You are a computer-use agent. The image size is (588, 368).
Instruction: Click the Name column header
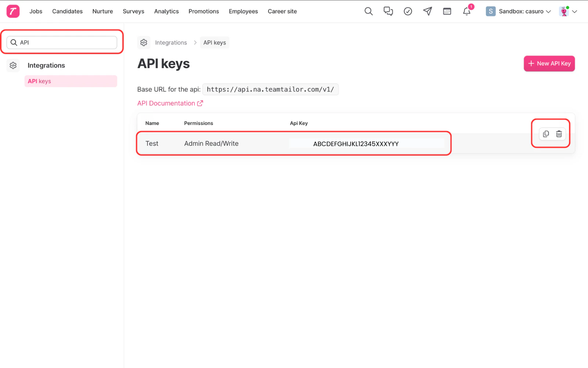pyautogui.click(x=152, y=123)
